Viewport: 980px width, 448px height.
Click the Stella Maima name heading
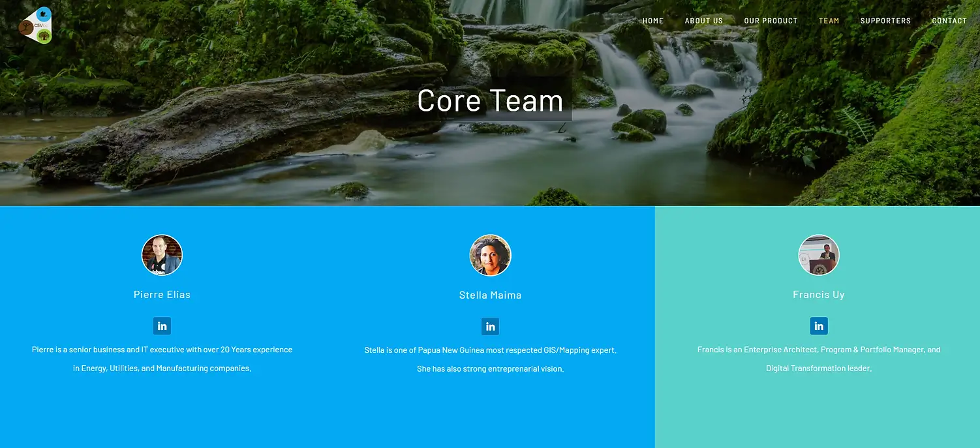pyautogui.click(x=490, y=295)
